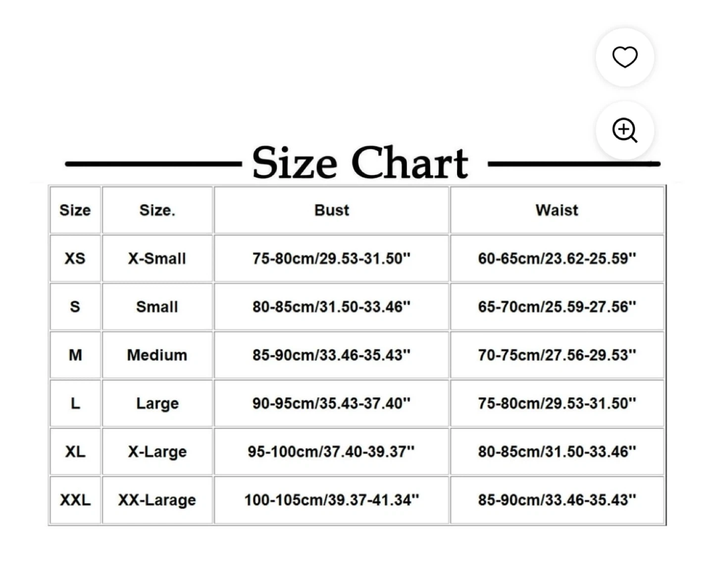Select the XX-Larage size name cell

point(157,500)
